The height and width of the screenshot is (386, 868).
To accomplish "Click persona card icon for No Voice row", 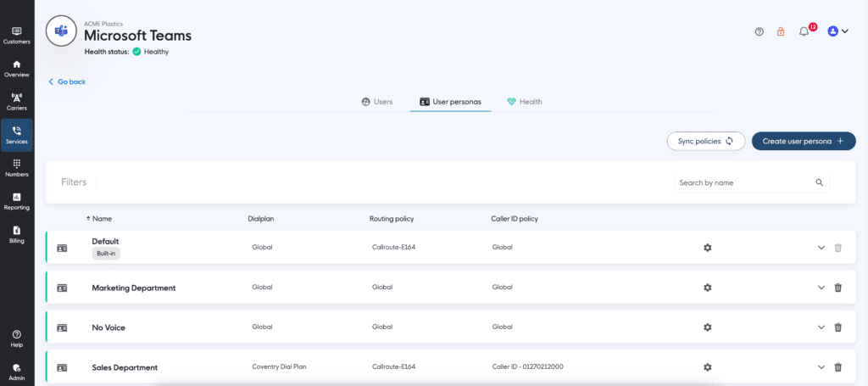I will [62, 327].
